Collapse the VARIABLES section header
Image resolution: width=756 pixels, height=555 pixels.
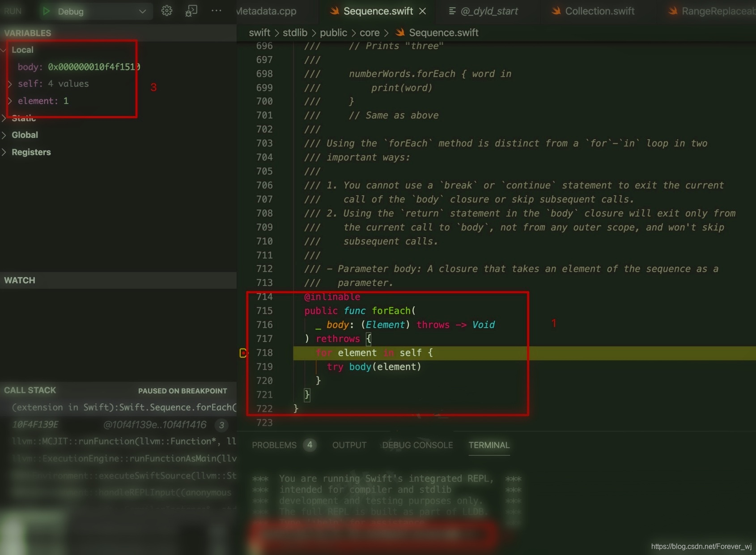tap(118, 33)
